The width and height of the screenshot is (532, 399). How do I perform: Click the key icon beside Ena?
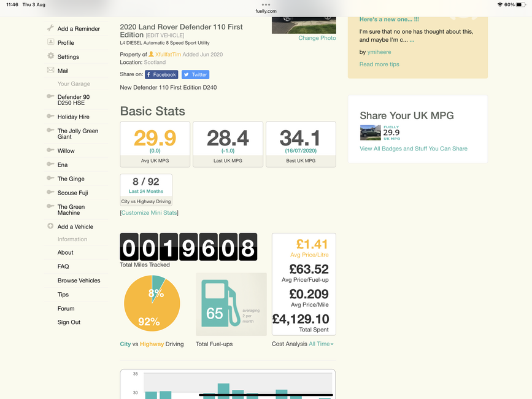(x=50, y=164)
